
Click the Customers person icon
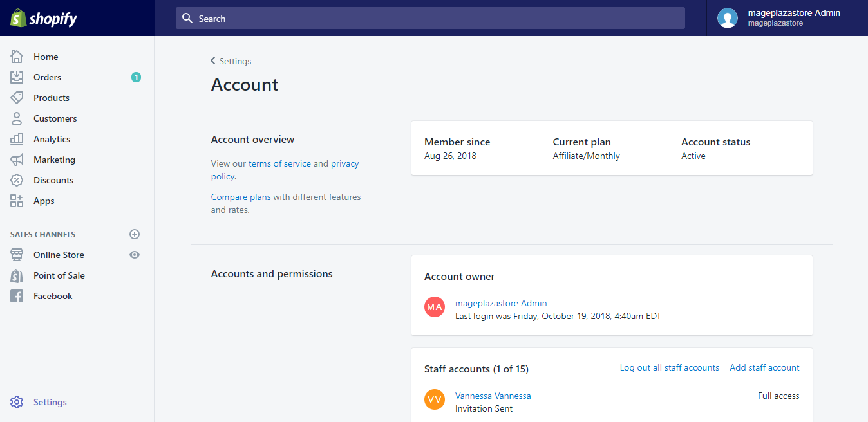click(x=17, y=118)
